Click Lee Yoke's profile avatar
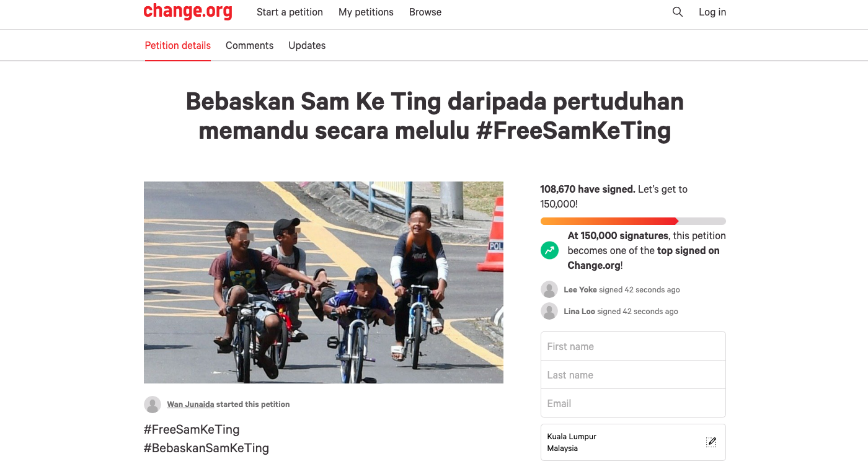Screen dimensions: 868x464 pyautogui.click(x=549, y=289)
